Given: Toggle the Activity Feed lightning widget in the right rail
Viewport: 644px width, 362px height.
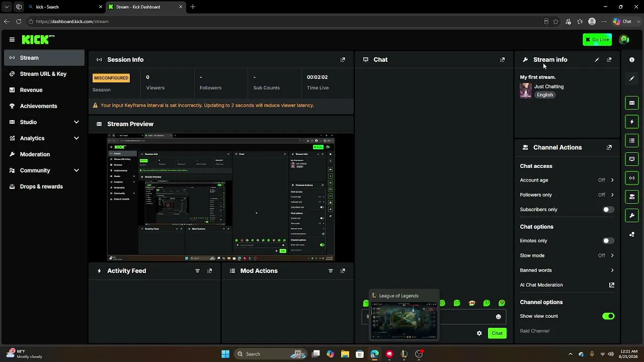Looking at the screenshot, I should (x=632, y=122).
